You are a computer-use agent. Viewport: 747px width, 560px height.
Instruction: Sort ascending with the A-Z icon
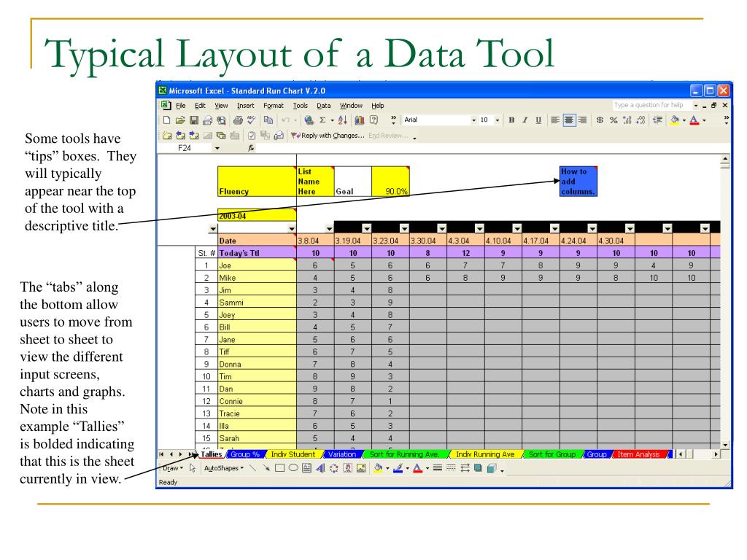(x=343, y=120)
